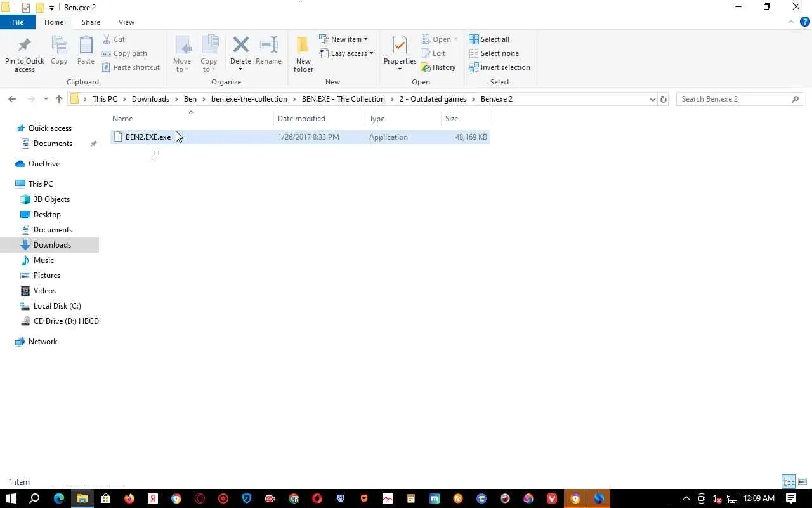The width and height of the screenshot is (812, 508).
Task: Open the address bar history dropdown
Action: tap(652, 99)
